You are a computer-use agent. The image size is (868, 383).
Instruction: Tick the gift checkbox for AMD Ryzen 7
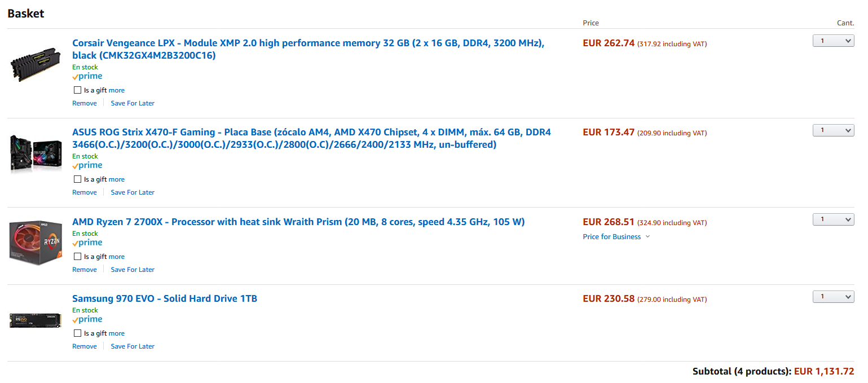tap(77, 257)
